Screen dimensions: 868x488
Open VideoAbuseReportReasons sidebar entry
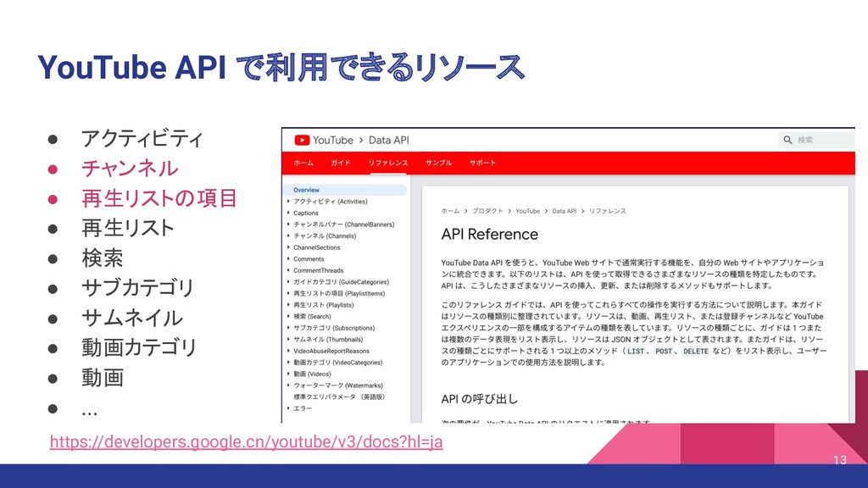pyautogui.click(x=331, y=351)
